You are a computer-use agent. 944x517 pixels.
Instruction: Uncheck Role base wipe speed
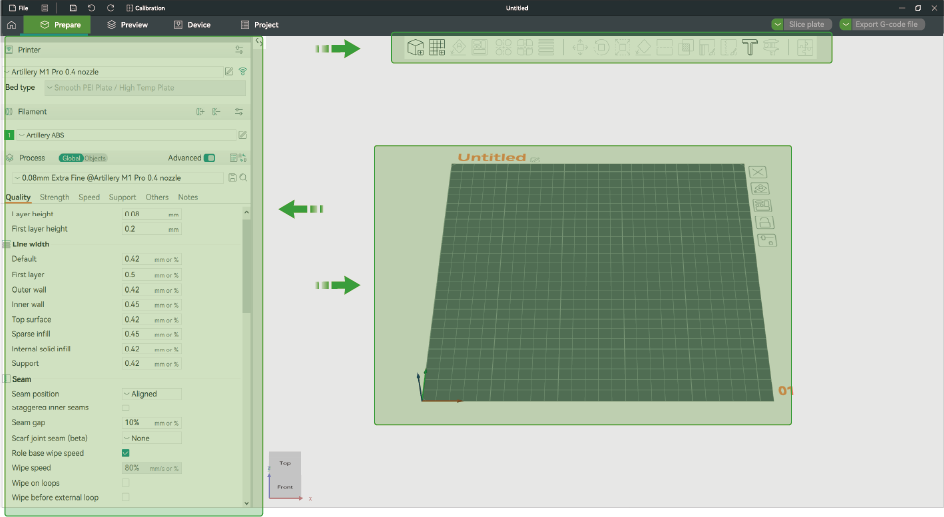click(x=126, y=453)
